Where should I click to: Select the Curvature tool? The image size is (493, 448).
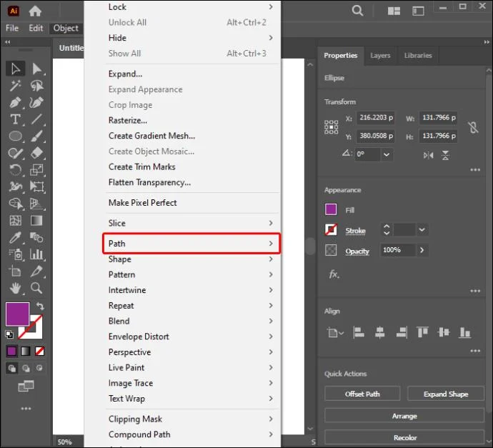[36, 102]
